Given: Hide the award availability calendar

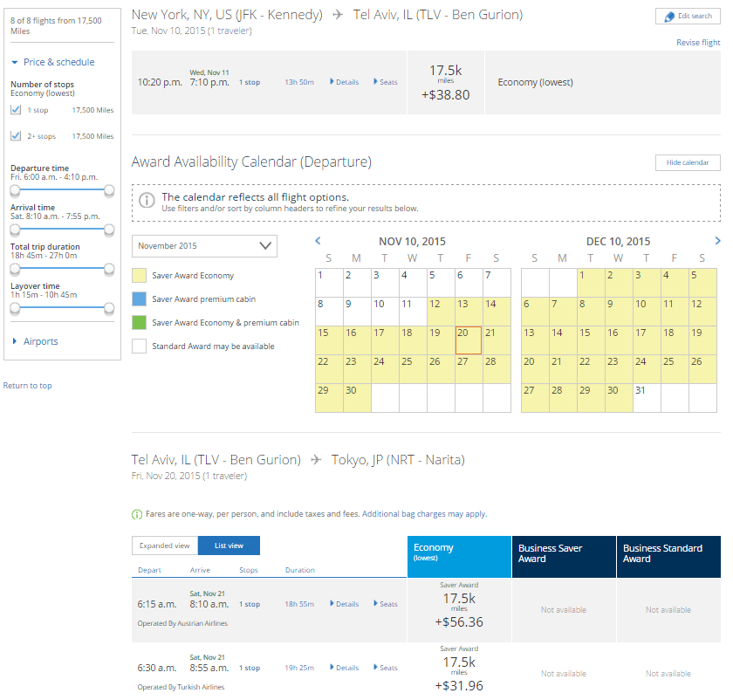Looking at the screenshot, I should (x=688, y=162).
